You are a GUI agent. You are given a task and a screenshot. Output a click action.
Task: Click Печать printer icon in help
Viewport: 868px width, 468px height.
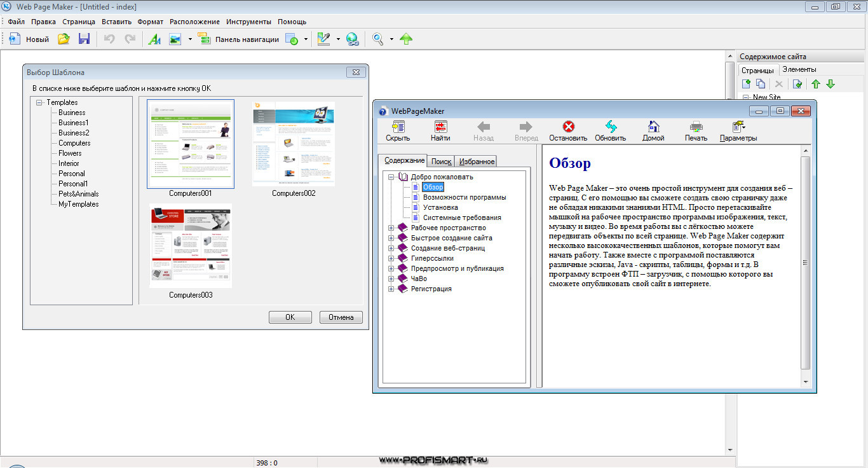[x=696, y=131]
